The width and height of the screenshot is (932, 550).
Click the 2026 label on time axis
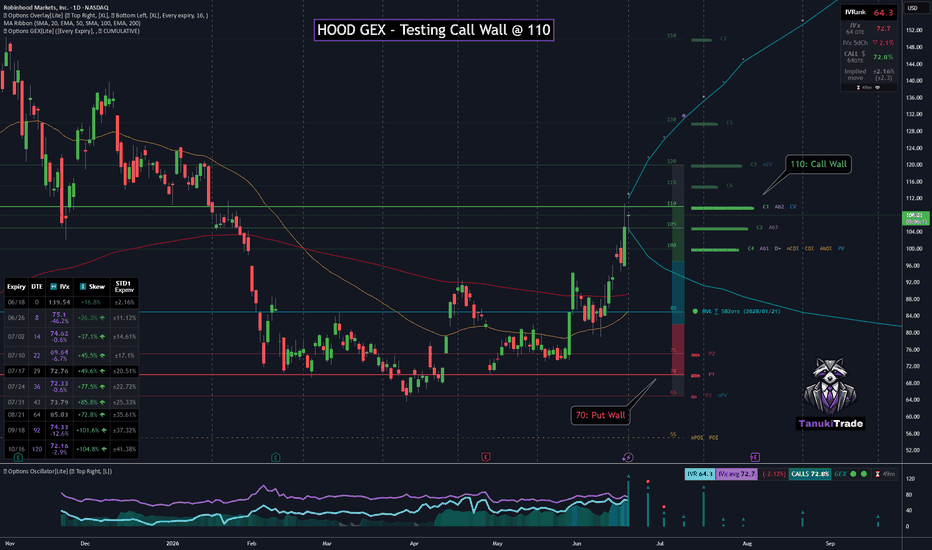pos(172,543)
